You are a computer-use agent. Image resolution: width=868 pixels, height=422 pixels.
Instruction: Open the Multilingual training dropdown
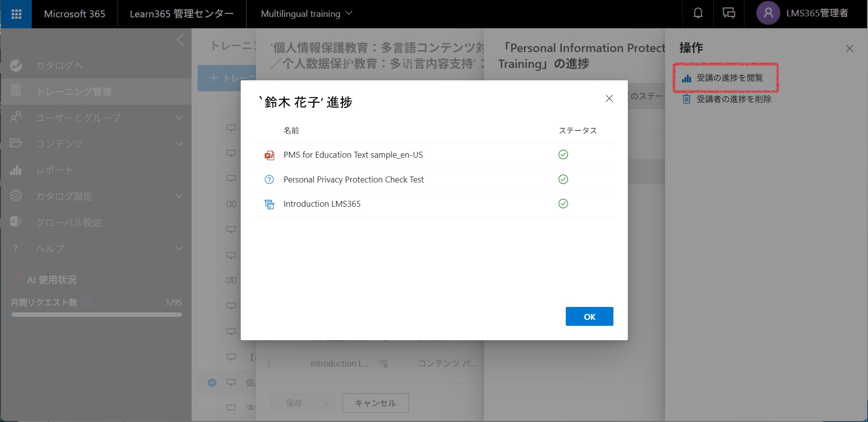(x=306, y=14)
